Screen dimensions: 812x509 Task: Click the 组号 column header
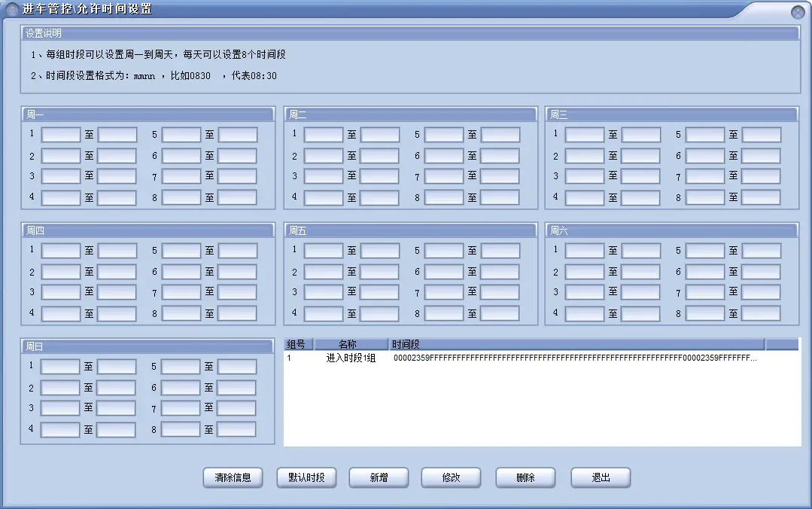(x=297, y=344)
